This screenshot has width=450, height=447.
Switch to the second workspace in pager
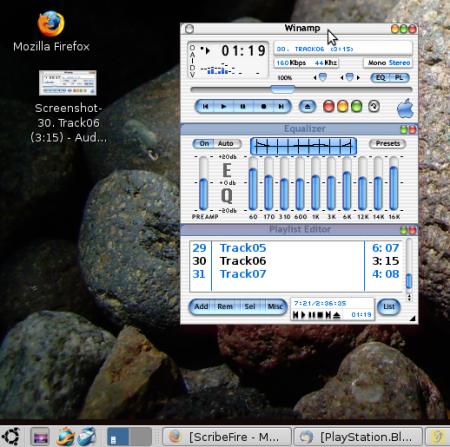click(141, 436)
